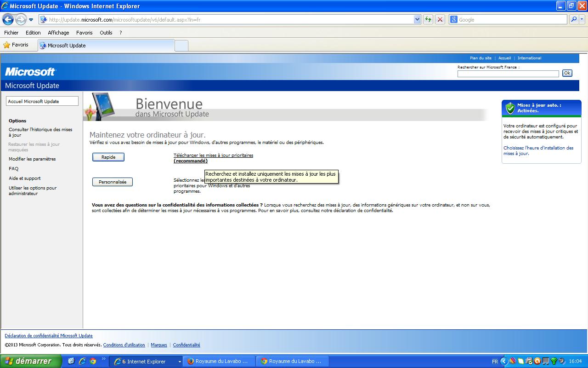The width and height of the screenshot is (588, 368).
Task: Expand the address bar URL dropdown
Action: 417,19
